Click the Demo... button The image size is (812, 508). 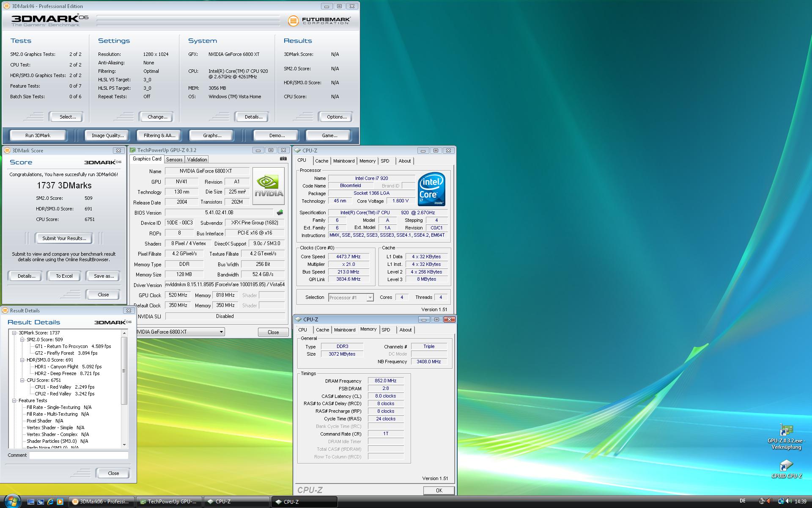(x=277, y=135)
